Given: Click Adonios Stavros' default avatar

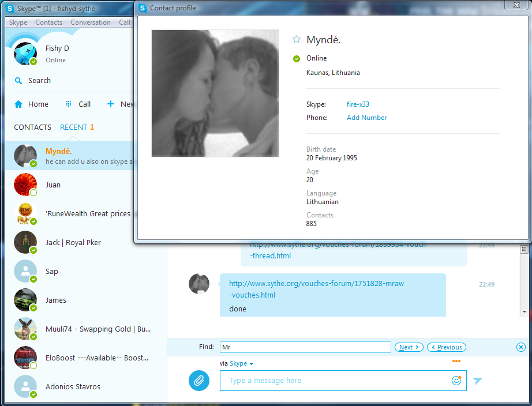Looking at the screenshot, I should coord(25,386).
